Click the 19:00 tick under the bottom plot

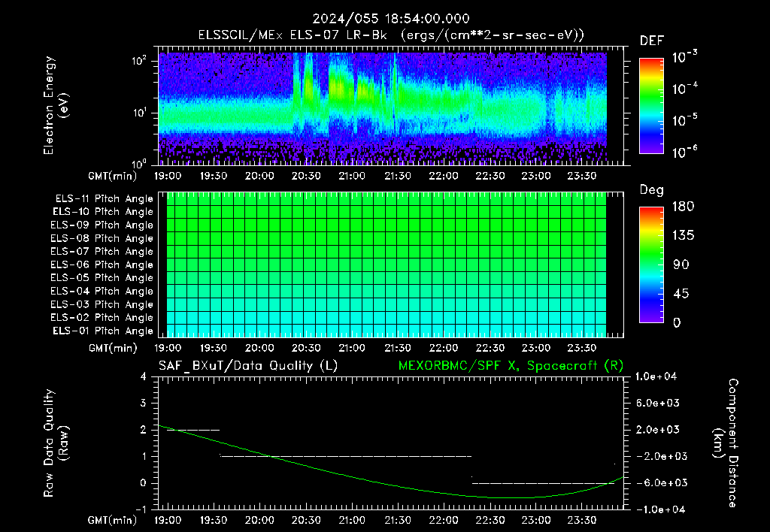168,520
